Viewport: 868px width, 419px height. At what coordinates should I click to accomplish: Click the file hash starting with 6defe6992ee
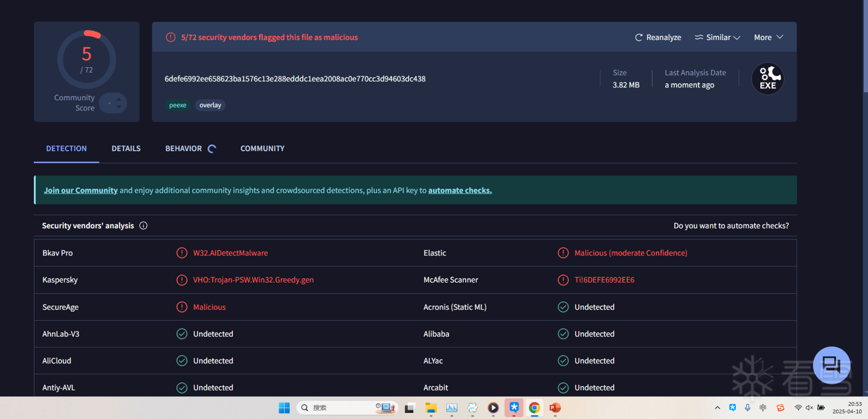295,79
